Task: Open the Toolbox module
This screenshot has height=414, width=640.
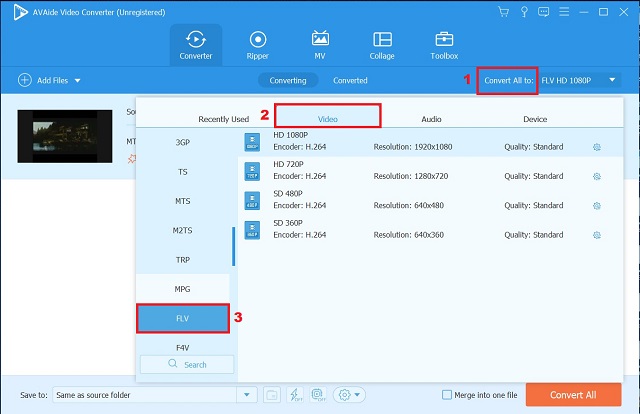Action: 444,45
